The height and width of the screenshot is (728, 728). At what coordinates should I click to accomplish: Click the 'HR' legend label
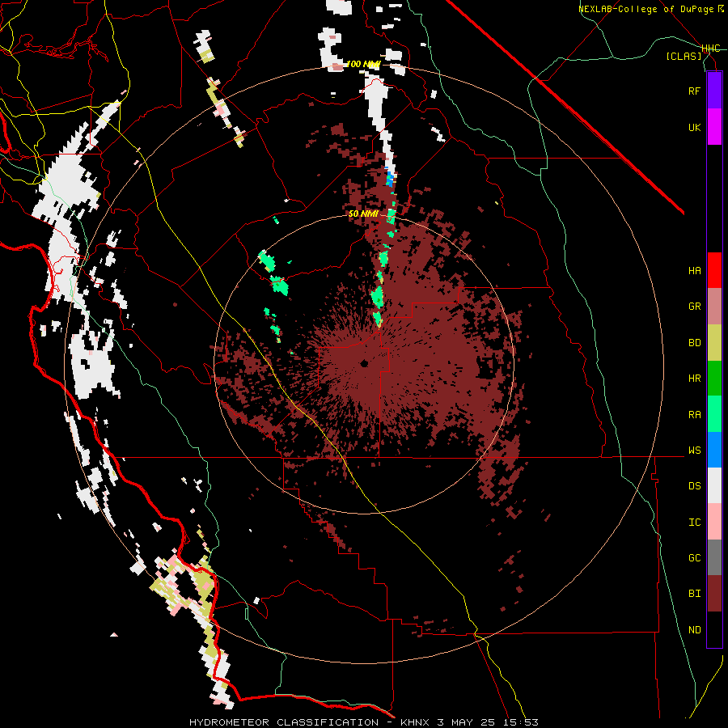pyautogui.click(x=694, y=379)
